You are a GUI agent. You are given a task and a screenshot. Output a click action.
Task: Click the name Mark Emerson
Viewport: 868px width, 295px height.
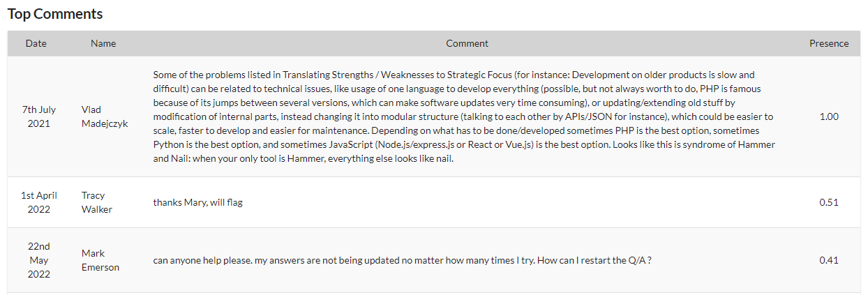pyautogui.click(x=100, y=260)
